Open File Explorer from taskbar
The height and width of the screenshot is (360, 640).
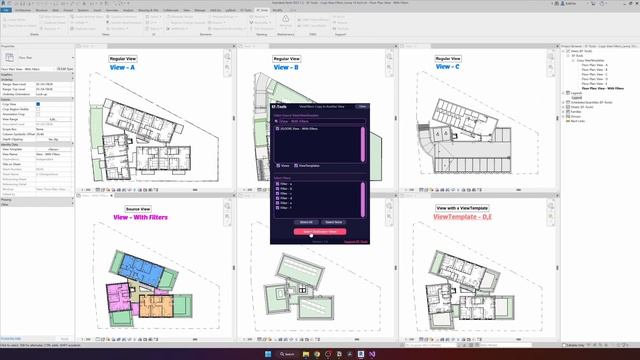pyautogui.click(x=306, y=354)
